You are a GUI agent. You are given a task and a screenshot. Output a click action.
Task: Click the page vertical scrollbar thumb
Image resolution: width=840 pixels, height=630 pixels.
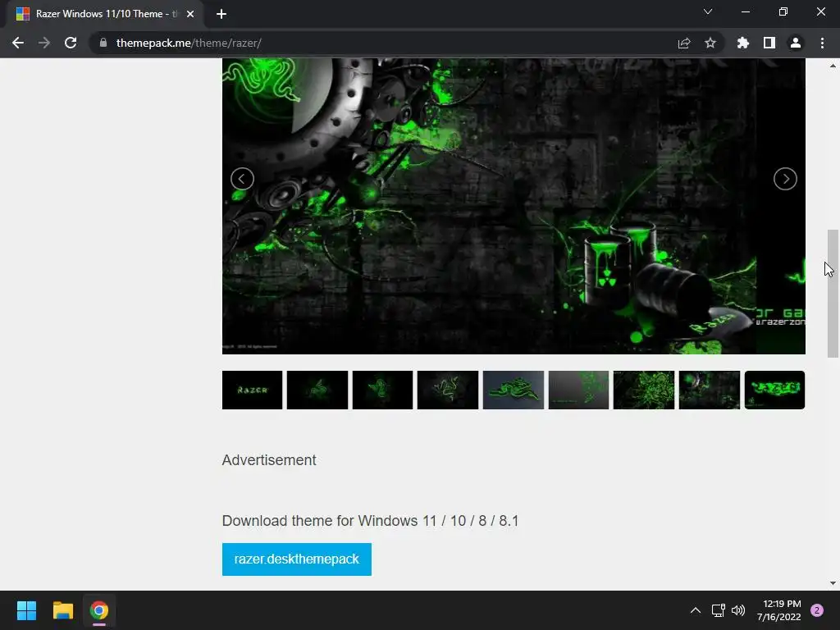click(833, 293)
